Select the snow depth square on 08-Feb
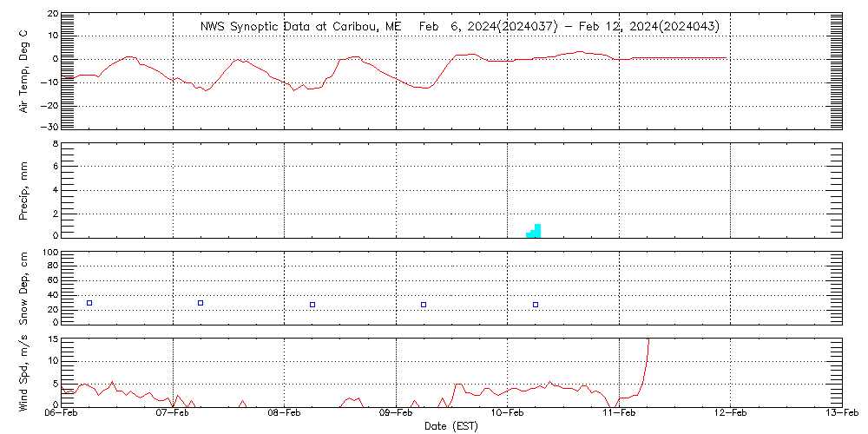Viewport: 868px width, 434px height. 312,305
